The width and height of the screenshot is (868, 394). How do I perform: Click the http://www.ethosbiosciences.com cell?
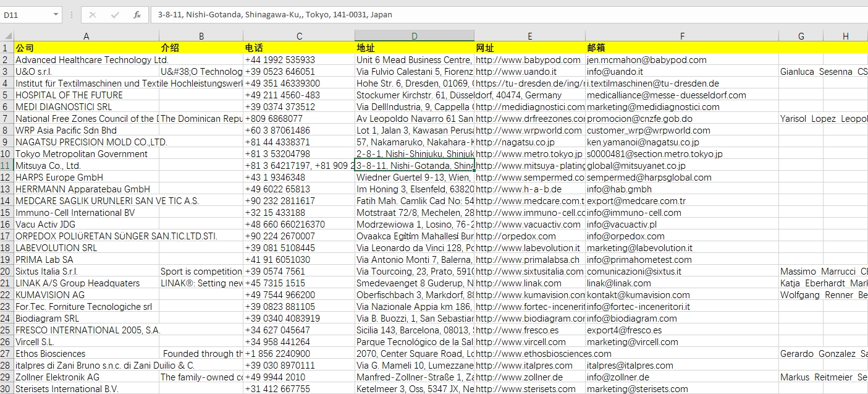tap(529, 353)
